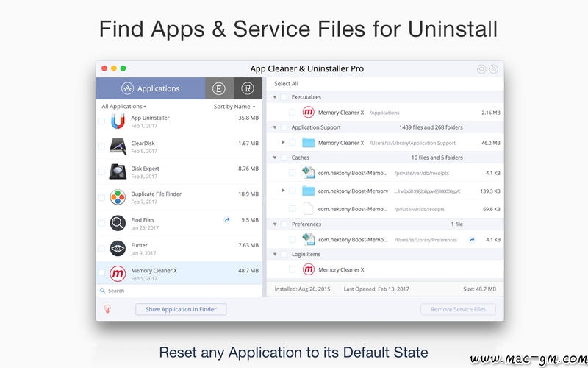The width and height of the screenshot is (588, 368).
Task: Click the App Uninstaller magnet icon
Action: point(118,121)
